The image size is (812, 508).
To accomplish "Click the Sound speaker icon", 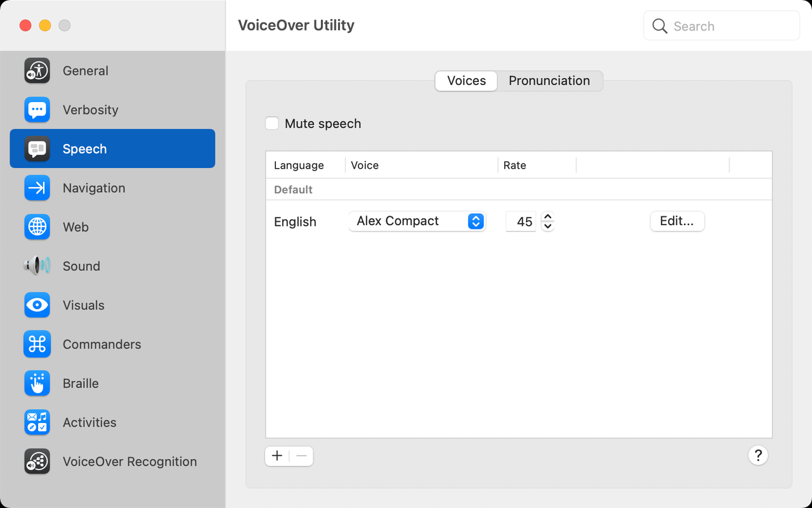I will point(37,266).
